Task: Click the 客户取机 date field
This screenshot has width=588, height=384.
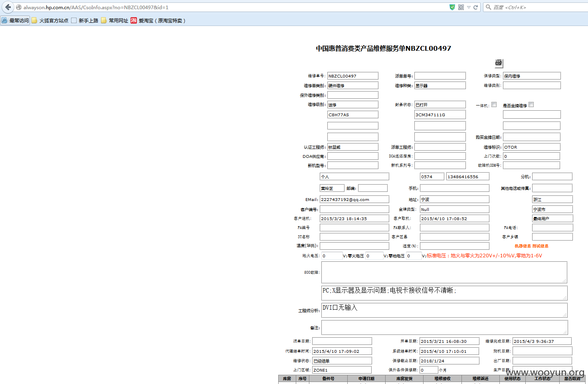Action: click(x=455, y=219)
